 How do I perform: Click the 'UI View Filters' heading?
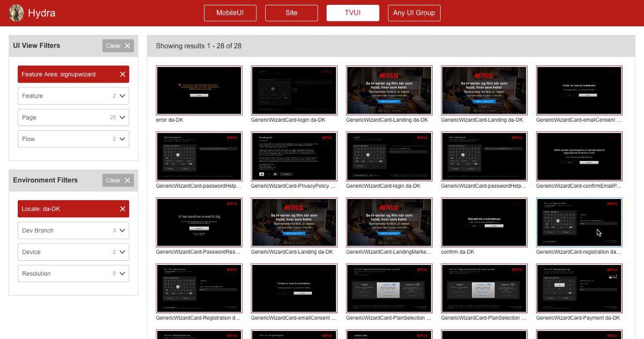click(36, 46)
